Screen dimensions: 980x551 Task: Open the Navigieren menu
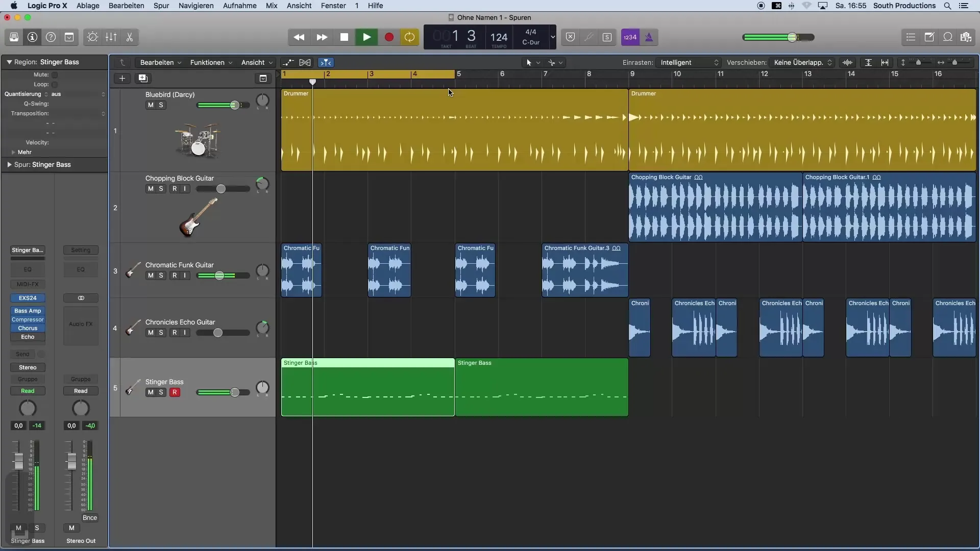196,6
